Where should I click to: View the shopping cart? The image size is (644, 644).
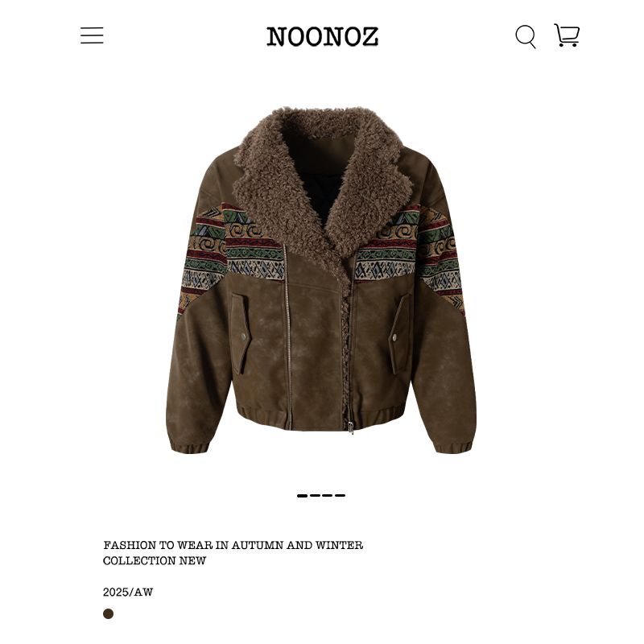tap(567, 35)
